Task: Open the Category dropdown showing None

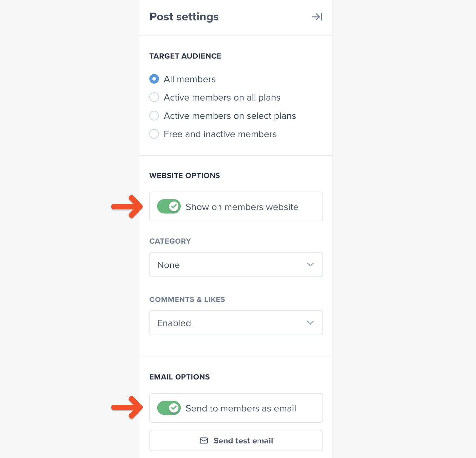Action: [x=236, y=265]
